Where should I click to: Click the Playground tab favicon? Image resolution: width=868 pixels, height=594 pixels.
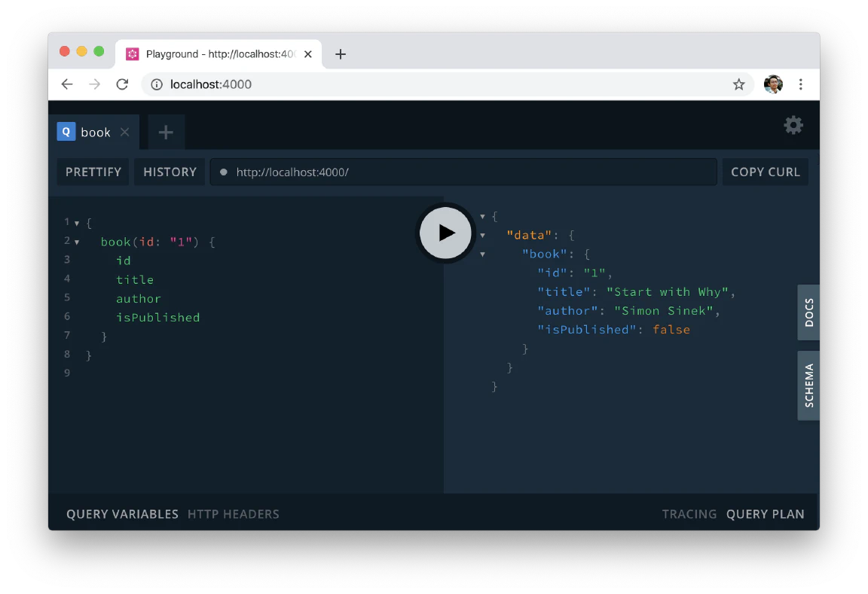tap(133, 54)
